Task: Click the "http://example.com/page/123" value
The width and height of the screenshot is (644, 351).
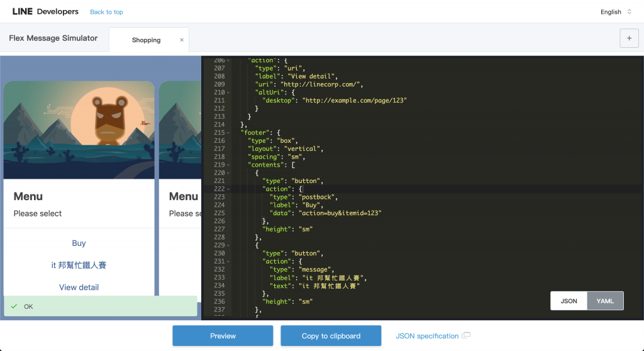Action: tap(355, 100)
